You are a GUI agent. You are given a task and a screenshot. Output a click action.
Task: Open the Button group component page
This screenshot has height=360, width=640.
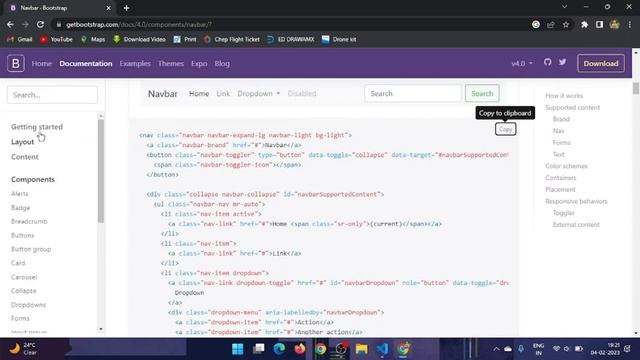point(31,249)
